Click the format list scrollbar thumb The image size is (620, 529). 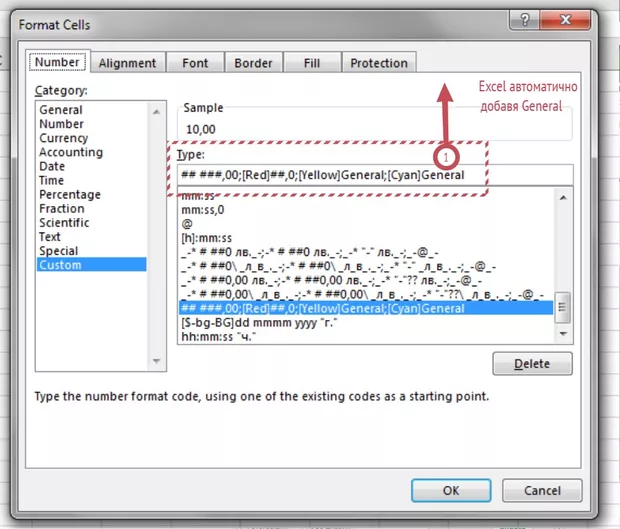coord(563,308)
